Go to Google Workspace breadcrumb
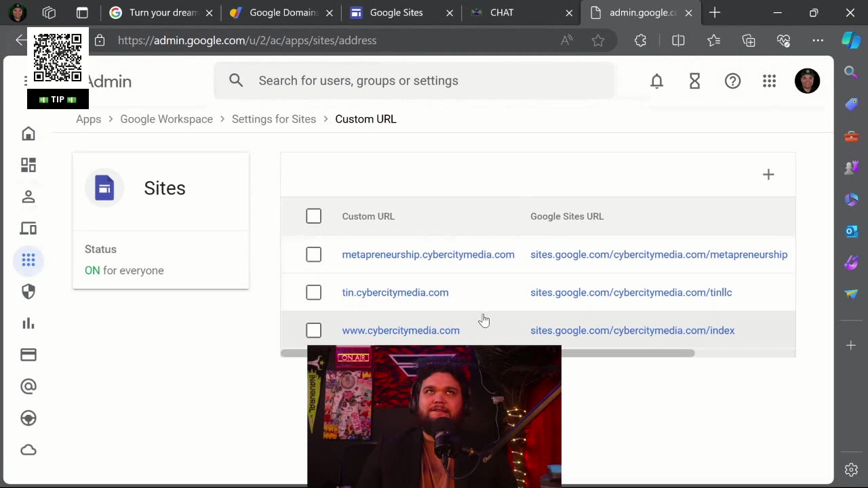Screen dimensions: 868x488 tap(166, 119)
